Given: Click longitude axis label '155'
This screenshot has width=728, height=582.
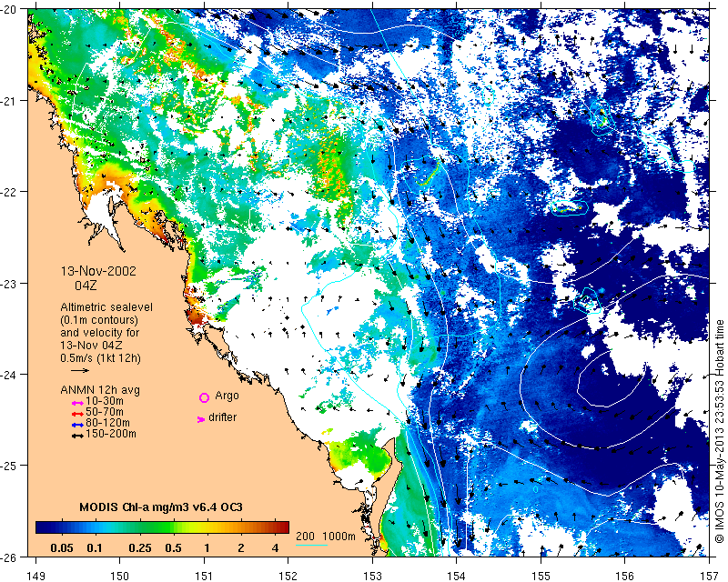Looking at the screenshot, I should pyautogui.click(x=541, y=576).
